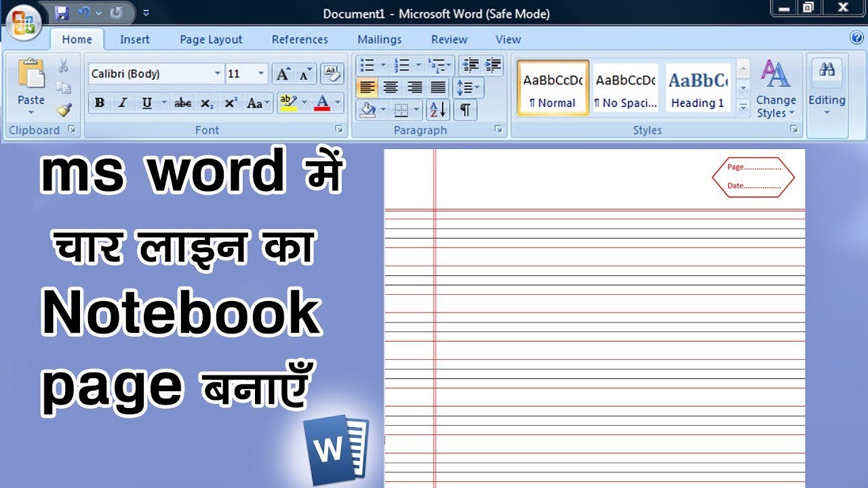Open the View tab
Screen dimensions: 868x488
coord(508,39)
